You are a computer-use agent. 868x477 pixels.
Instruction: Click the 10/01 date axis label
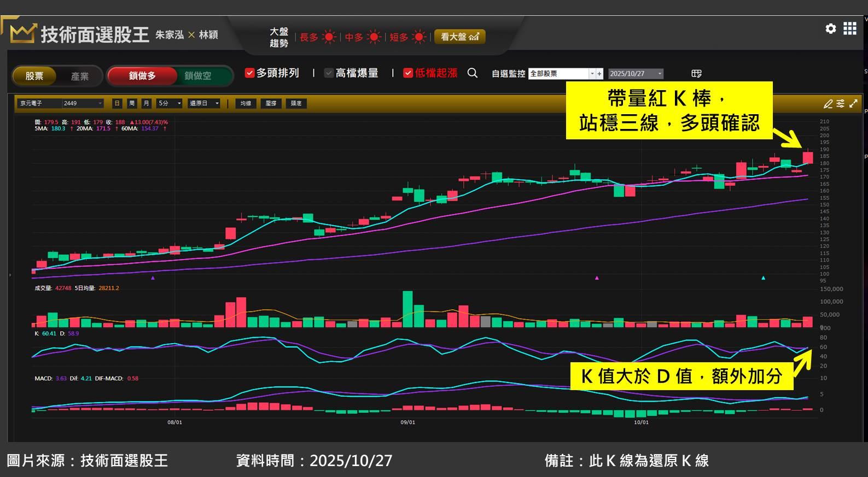pyautogui.click(x=641, y=422)
